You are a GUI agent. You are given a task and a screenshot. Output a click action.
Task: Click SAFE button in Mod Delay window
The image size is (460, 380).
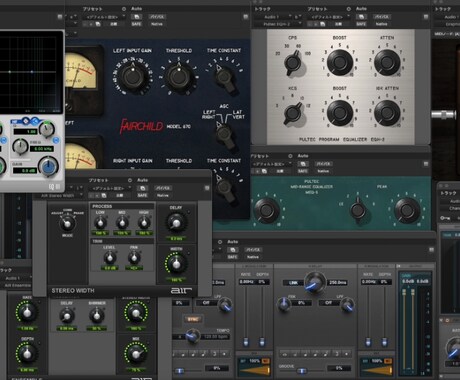pyautogui.click(x=233, y=257)
